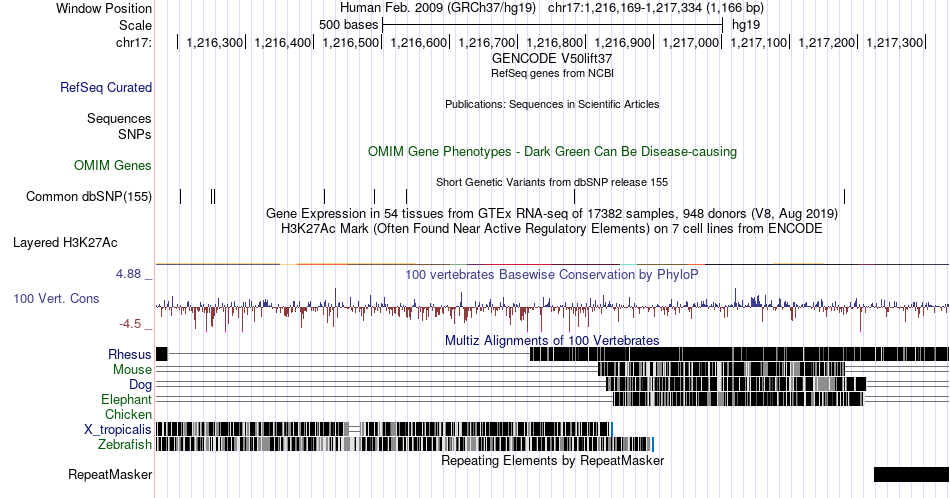
Task: Click the RepeatMasker black repeat element block
Action: coord(911,474)
